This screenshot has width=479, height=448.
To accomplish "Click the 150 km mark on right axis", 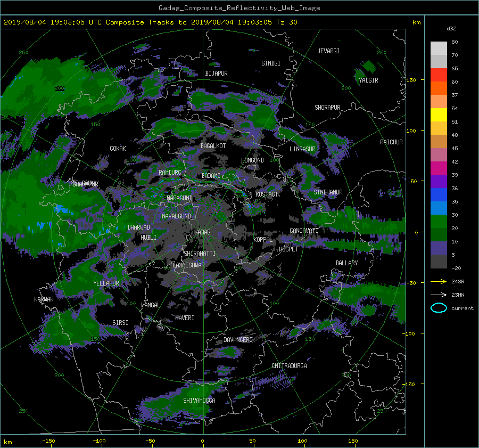I will point(411,80).
